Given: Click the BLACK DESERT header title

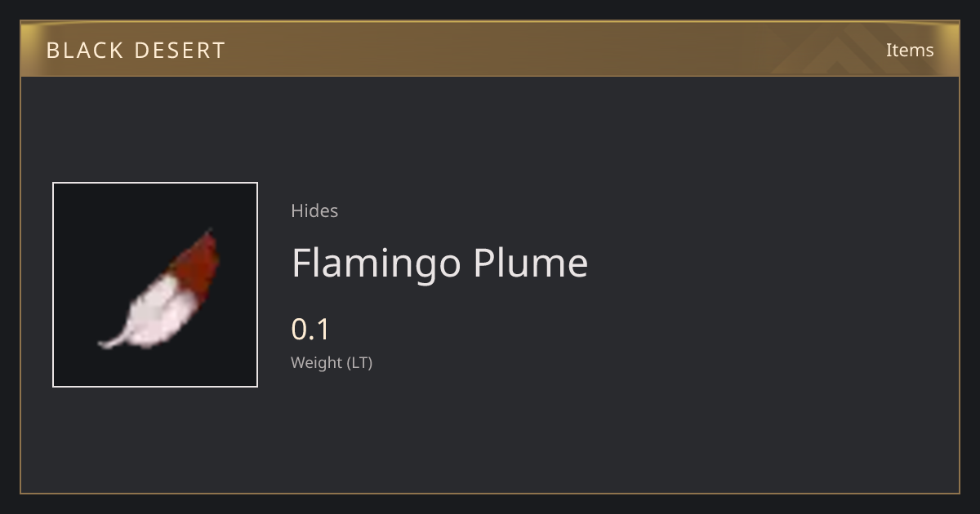Looking at the screenshot, I should click(136, 50).
